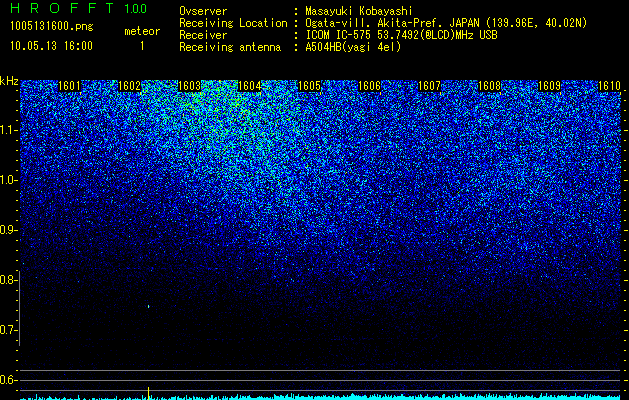Click the Receiving Location label
Screen dimensions: 629x400
pos(233,23)
